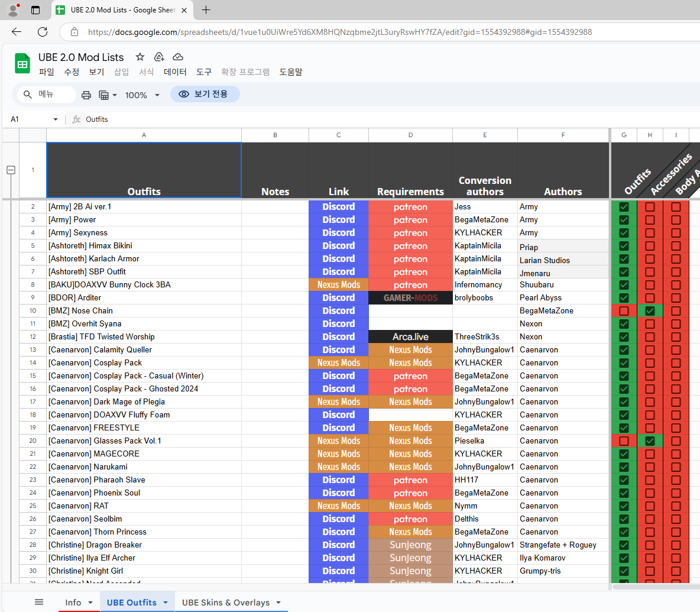Open the filter views icon
700x612 pixels.
point(103,95)
